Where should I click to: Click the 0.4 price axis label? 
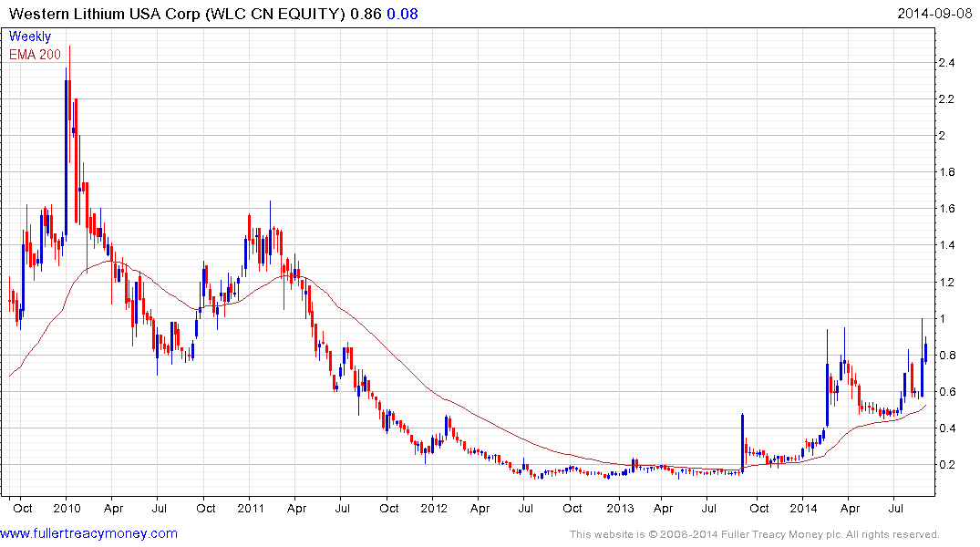click(x=946, y=428)
